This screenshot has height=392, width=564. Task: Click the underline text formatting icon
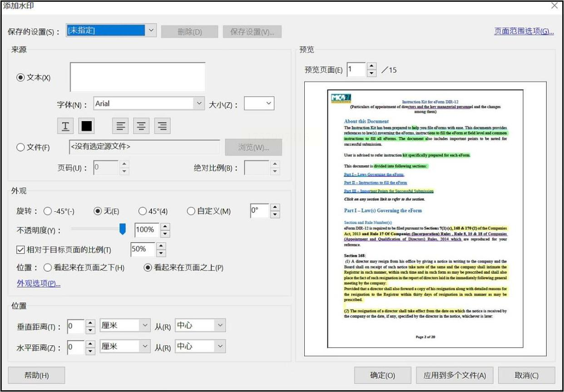65,126
